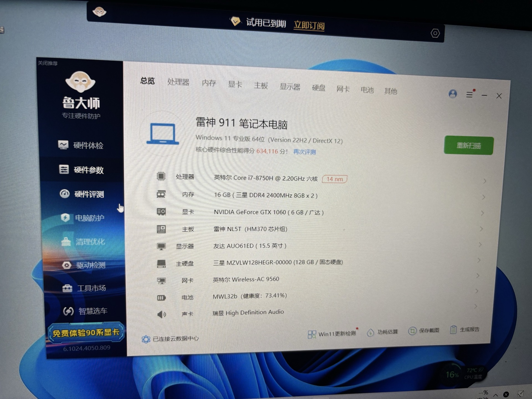Expand the 内存 row chevron

tap(484, 197)
